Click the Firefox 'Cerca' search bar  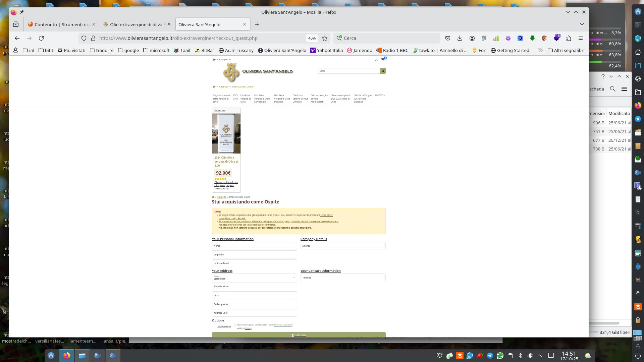point(387,38)
